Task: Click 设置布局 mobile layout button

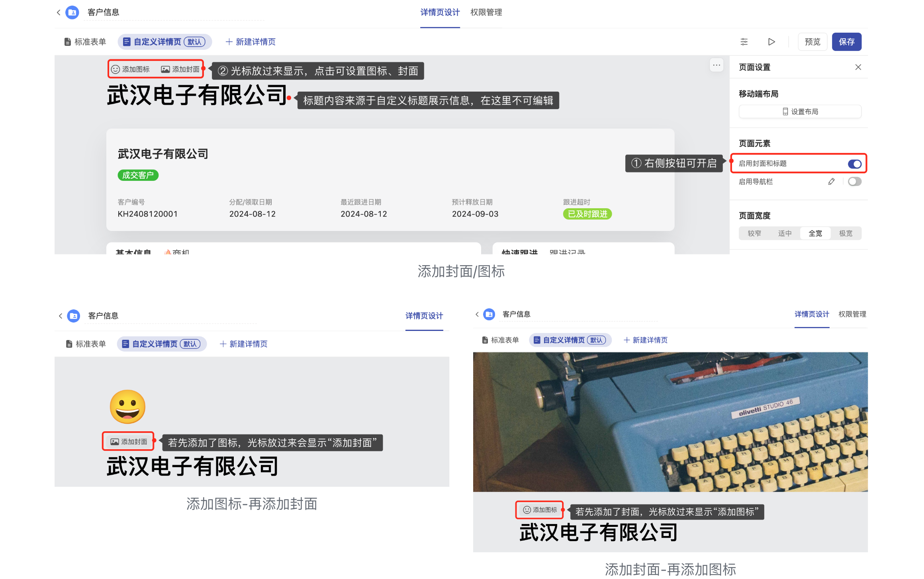Action: click(800, 111)
